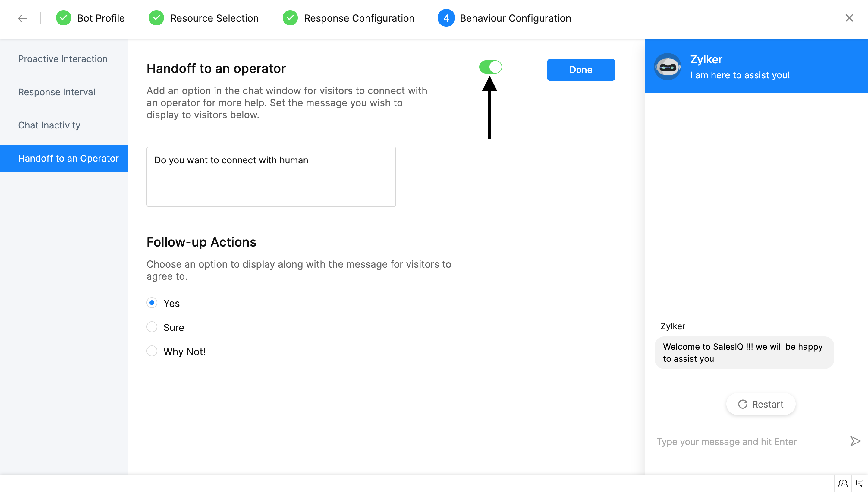
Task: Close the bot configuration window
Action: 849,18
